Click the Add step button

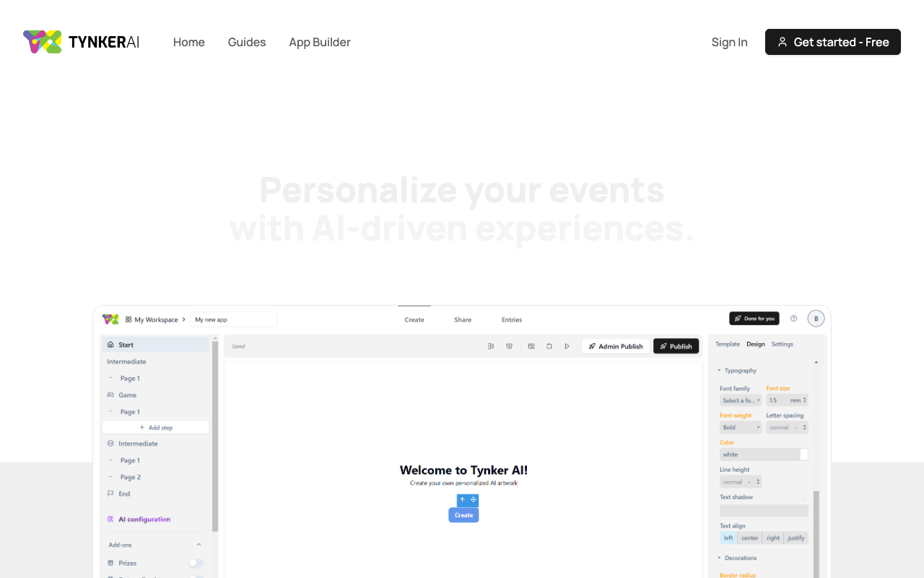click(155, 428)
